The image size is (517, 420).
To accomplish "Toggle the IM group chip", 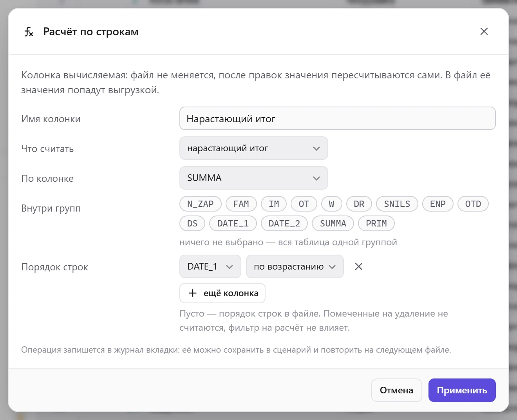I will point(274,204).
